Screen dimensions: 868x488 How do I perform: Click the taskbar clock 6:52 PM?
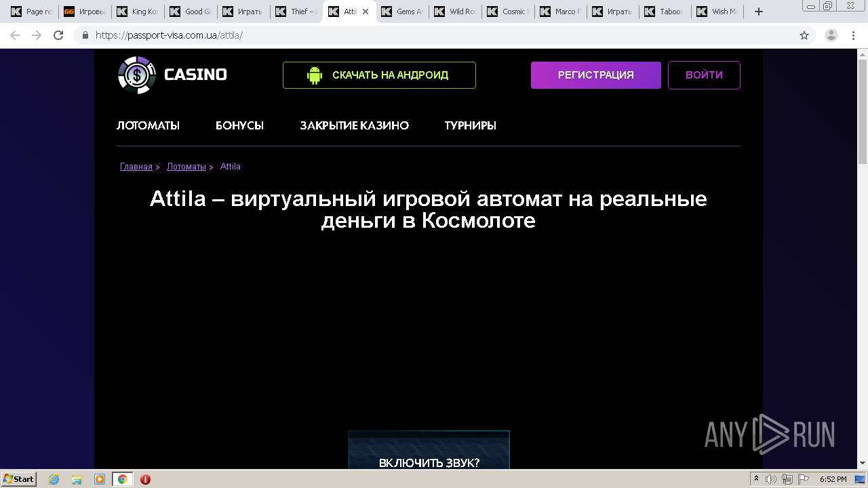tap(833, 479)
